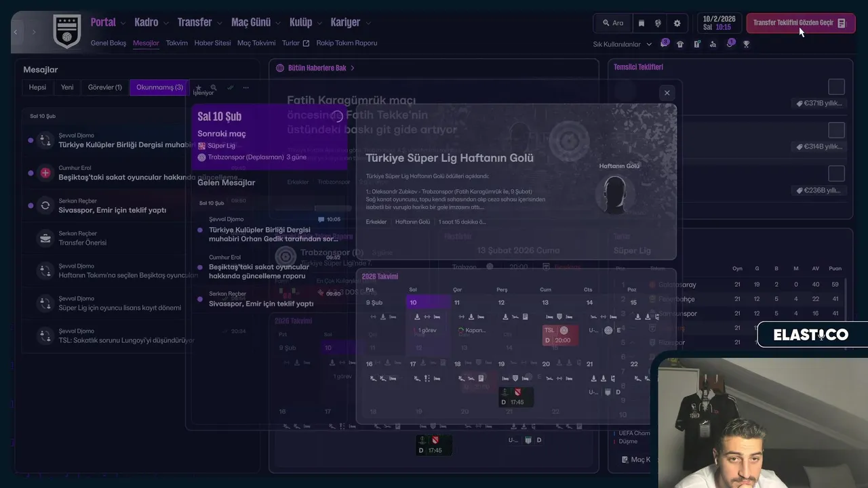The image size is (868, 488).
Task: Click Transfer Teklifini Gözden Geçir button
Action: pos(801,23)
